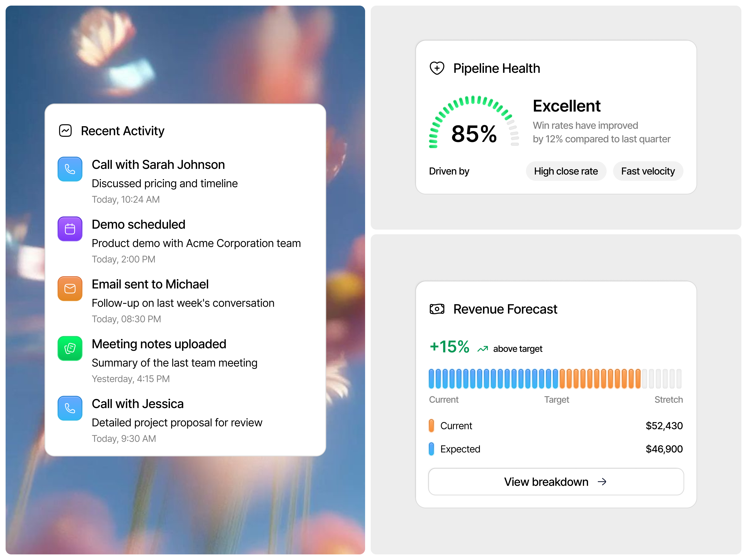Image resolution: width=747 pixels, height=560 pixels.
Task: Open the email icon beside Email sent to Michael
Action: point(70,289)
